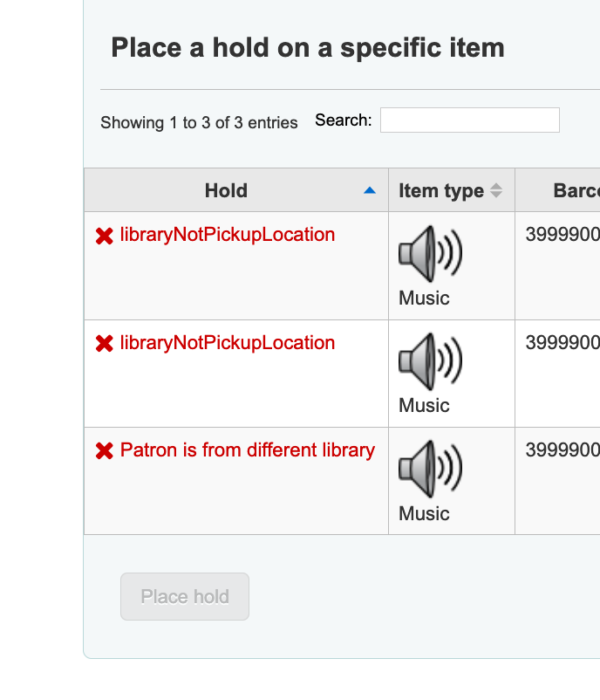Viewport: 600px width, 700px height.
Task: Sort by the partially visible Barcode column header
Action: click(576, 190)
